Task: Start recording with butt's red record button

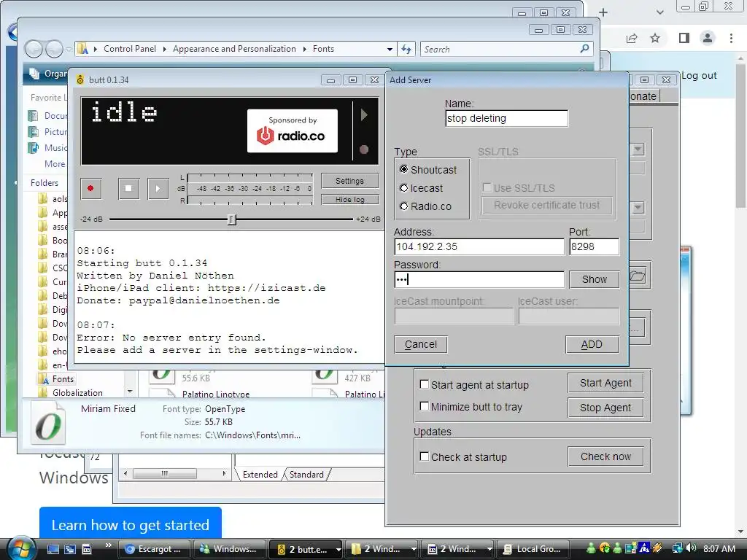Action: pyautogui.click(x=90, y=188)
